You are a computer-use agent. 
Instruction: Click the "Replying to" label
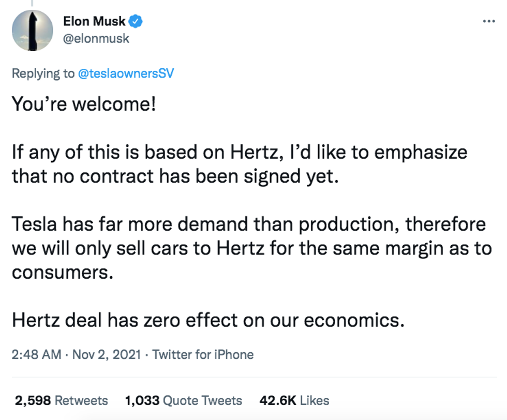click(43, 73)
